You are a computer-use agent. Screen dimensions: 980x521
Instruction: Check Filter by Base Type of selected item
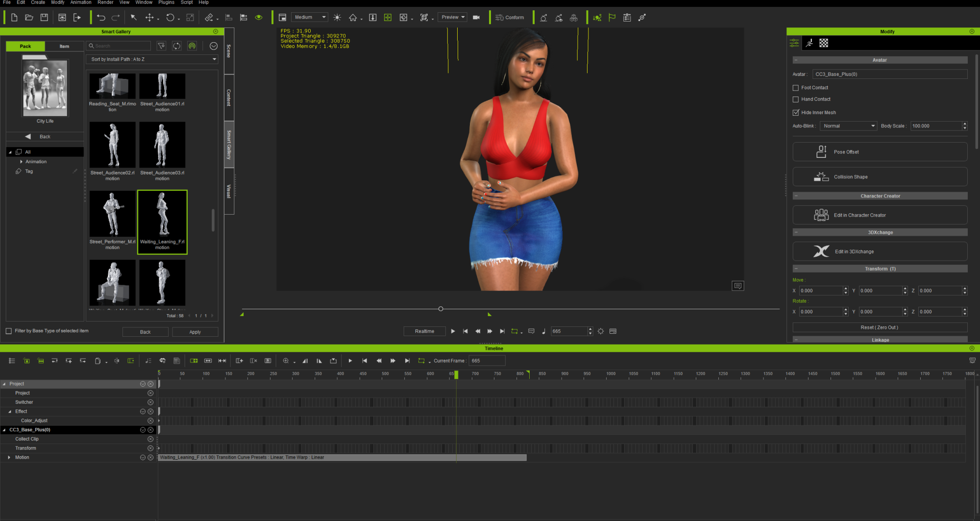tap(9, 331)
